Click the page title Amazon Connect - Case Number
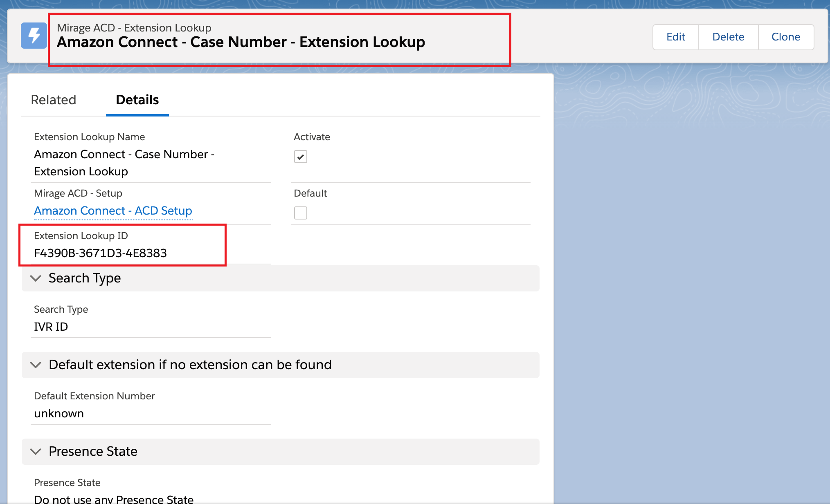Image resolution: width=830 pixels, height=504 pixels. [x=241, y=42]
